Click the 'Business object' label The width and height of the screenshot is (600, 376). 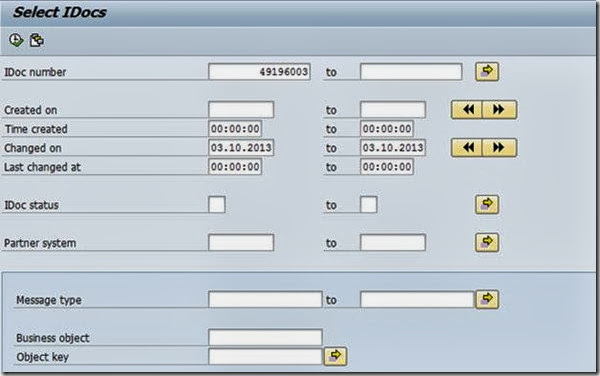coord(52,338)
